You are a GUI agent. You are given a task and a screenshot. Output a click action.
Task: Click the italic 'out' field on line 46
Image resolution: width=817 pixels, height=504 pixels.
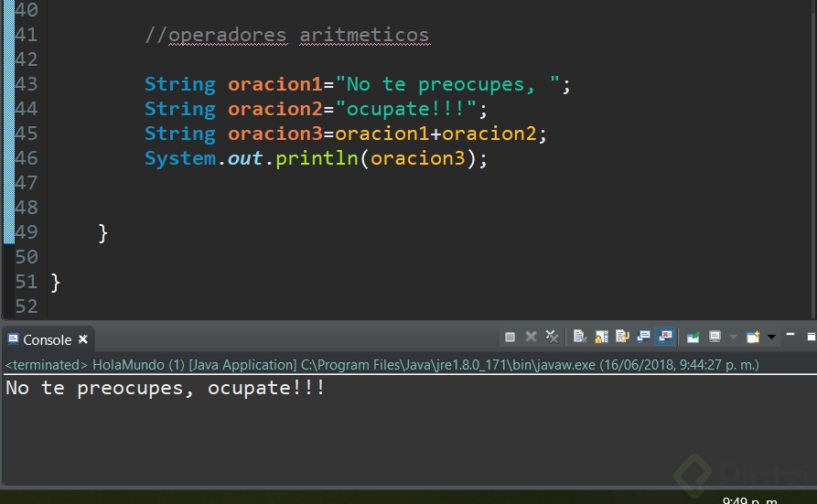tap(244, 158)
